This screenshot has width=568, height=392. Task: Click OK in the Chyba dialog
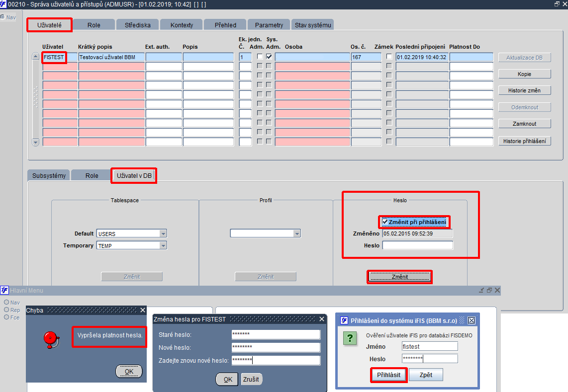tap(129, 371)
